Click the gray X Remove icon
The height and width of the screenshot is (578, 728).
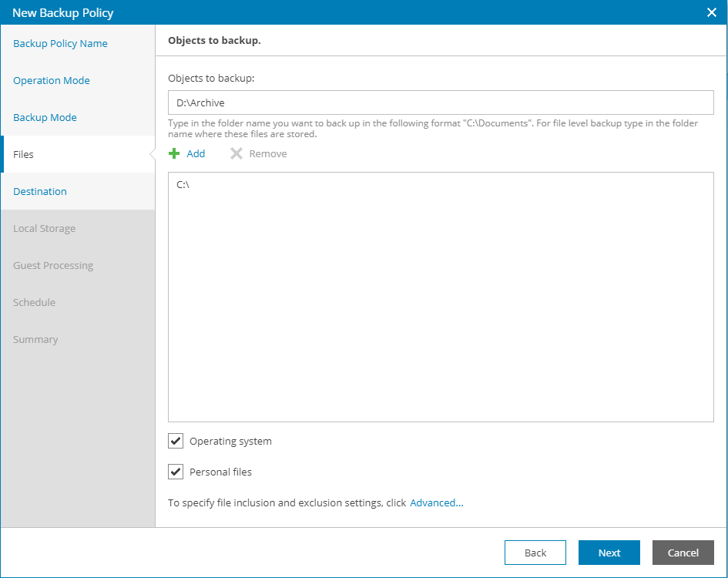237,153
